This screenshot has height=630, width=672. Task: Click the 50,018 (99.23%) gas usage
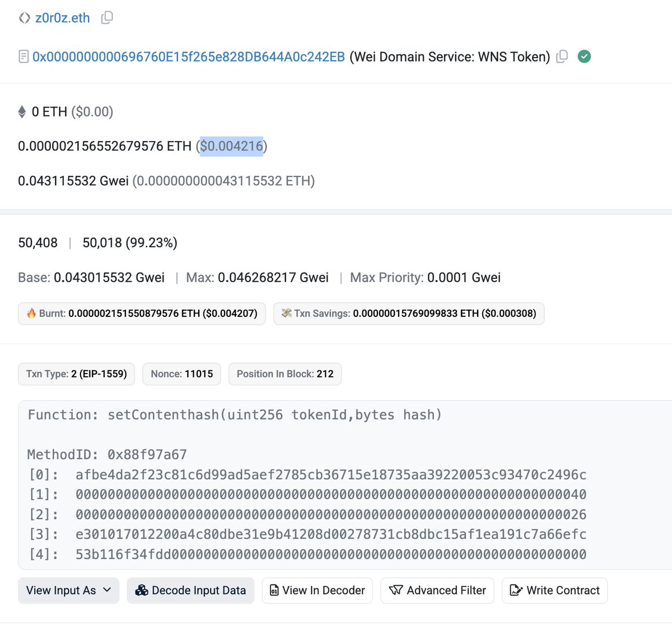130,242
